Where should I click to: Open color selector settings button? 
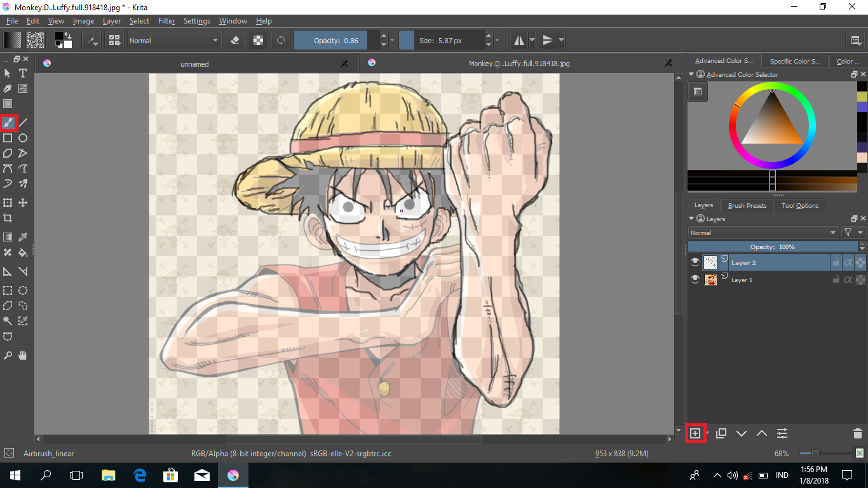click(697, 92)
